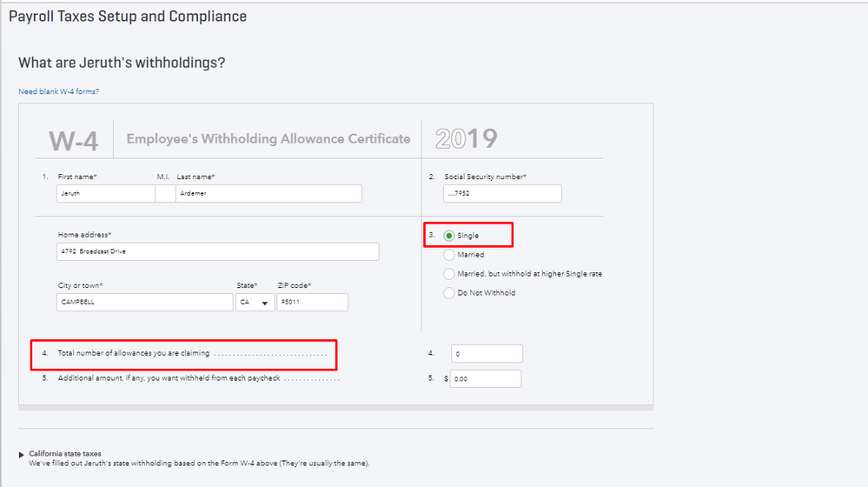Viewport: 868px width, 487px height.
Task: Click the W-4 form logo text
Action: click(72, 140)
